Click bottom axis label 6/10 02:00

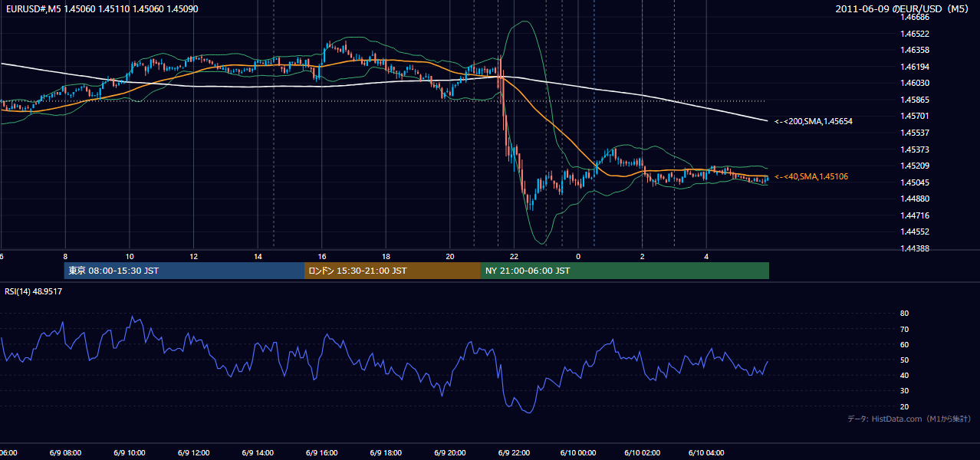pyautogui.click(x=643, y=453)
